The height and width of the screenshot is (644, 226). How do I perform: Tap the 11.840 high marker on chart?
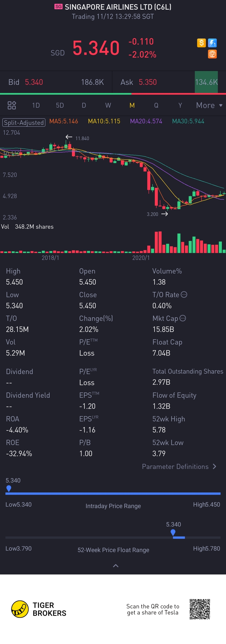tap(82, 138)
